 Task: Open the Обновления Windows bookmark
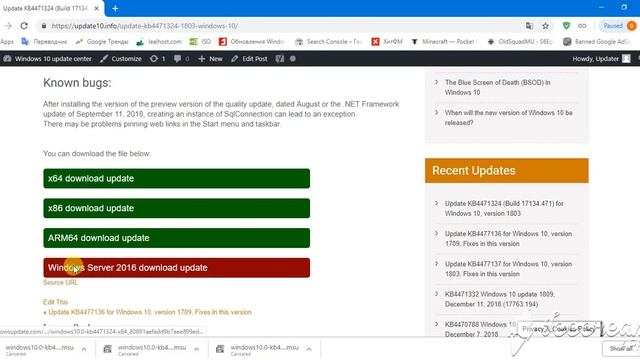251,42
